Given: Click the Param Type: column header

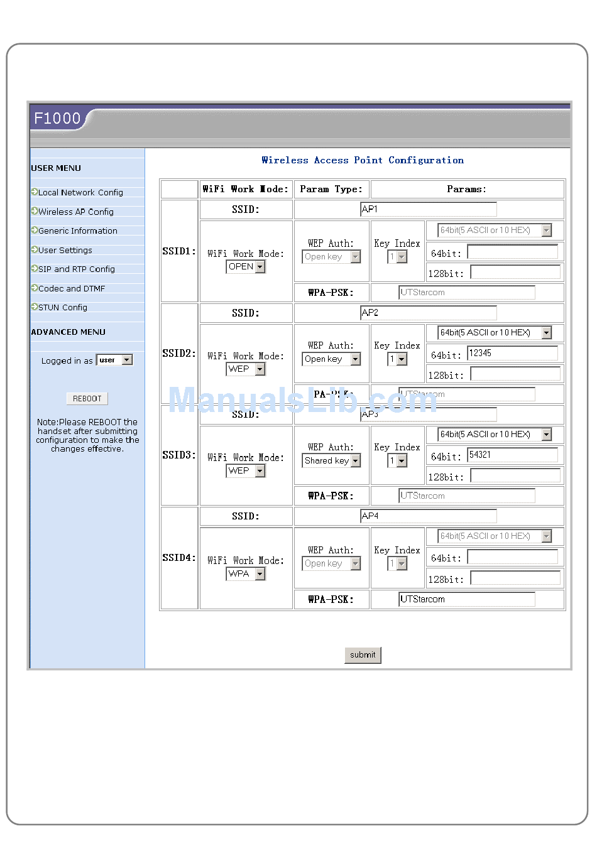Looking at the screenshot, I should point(331,189).
